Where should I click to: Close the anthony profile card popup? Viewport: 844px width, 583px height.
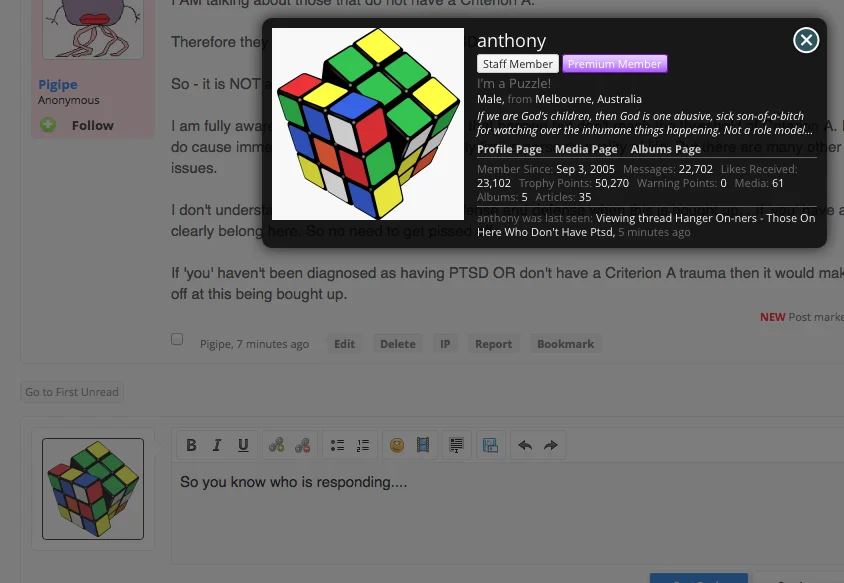point(806,40)
